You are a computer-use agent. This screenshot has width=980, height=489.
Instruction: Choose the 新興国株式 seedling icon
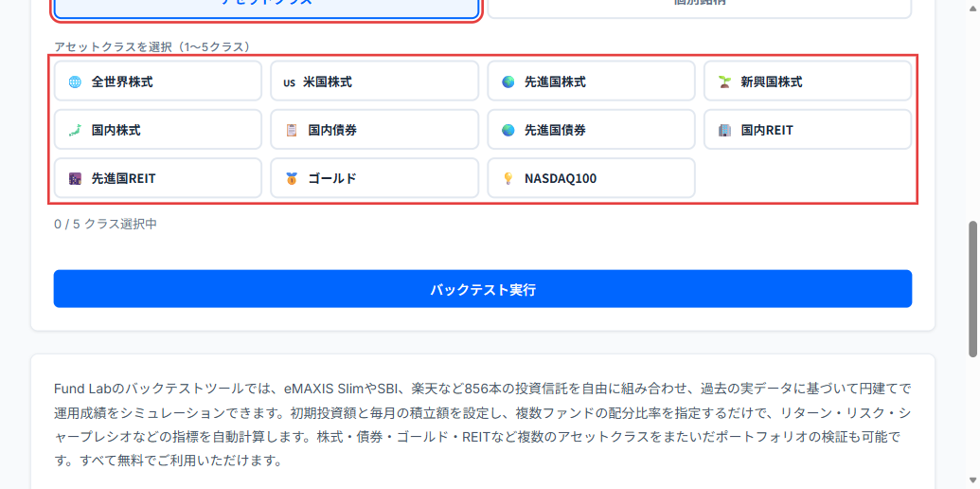coord(724,81)
